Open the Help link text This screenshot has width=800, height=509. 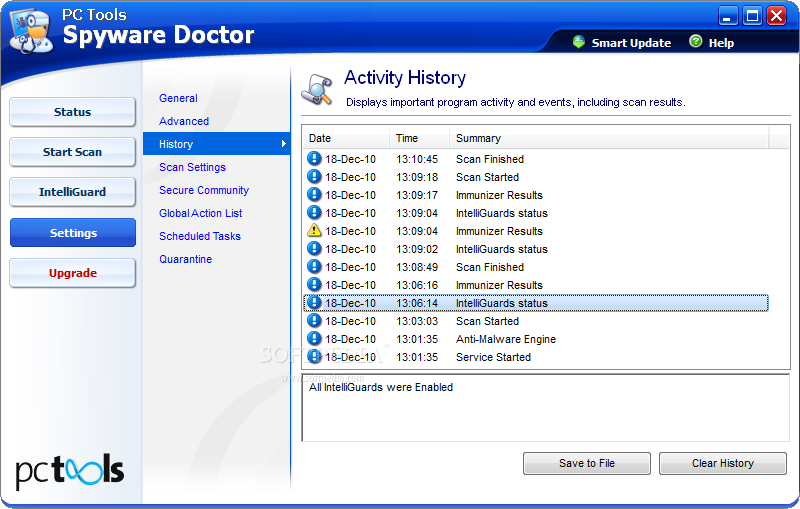click(x=721, y=43)
